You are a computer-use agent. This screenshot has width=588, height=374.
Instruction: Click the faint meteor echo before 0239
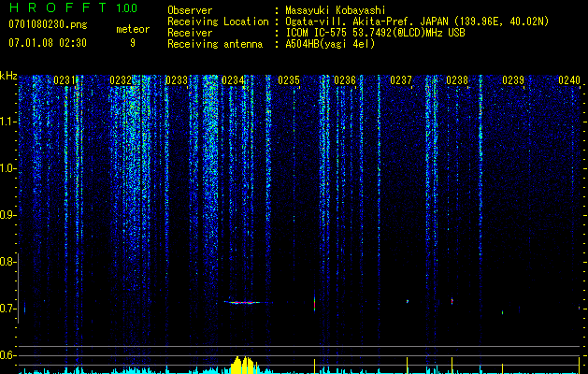502,312
